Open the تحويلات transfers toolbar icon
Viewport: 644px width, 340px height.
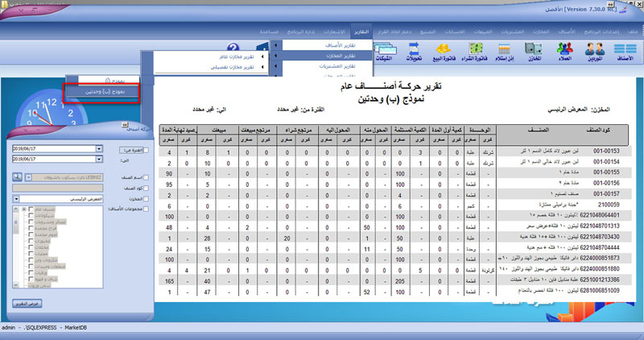coord(414,52)
